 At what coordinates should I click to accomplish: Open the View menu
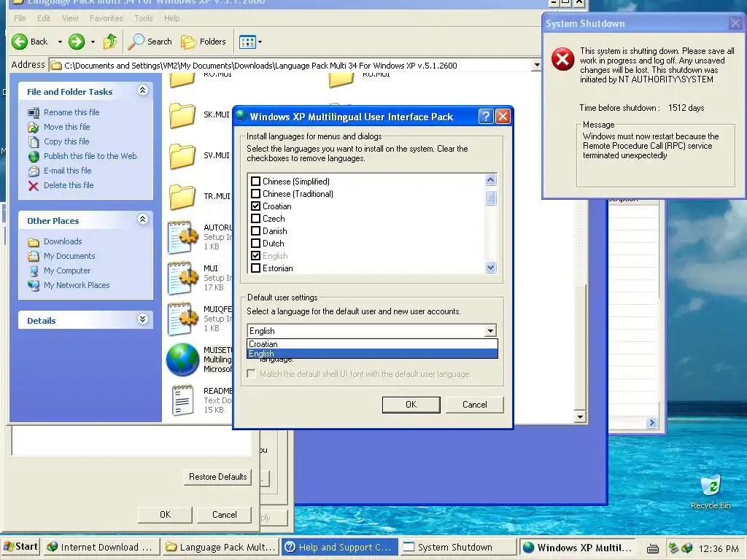click(x=70, y=18)
